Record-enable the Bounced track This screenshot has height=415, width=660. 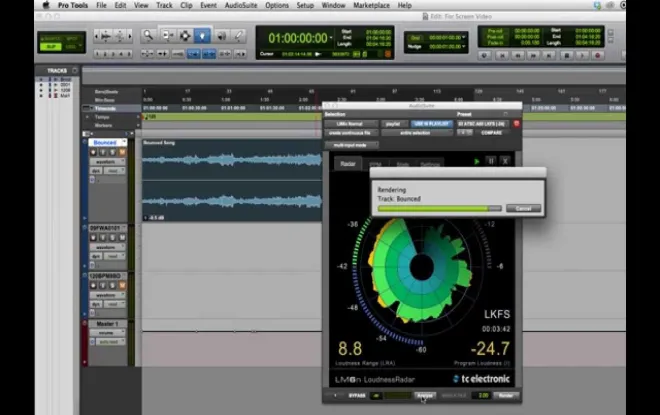pyautogui.click(x=93, y=152)
